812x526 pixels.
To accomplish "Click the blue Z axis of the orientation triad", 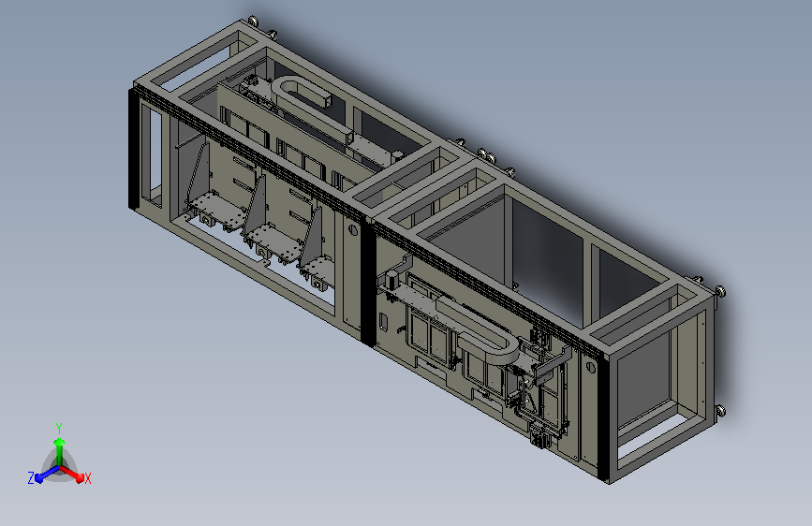I will (x=48, y=474).
